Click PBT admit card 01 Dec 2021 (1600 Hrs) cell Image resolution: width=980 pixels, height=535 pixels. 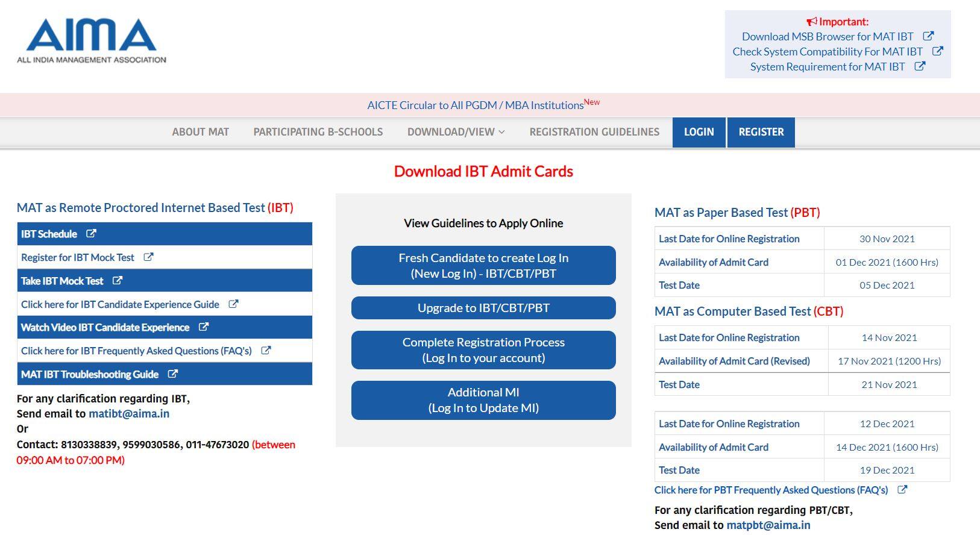(x=887, y=262)
